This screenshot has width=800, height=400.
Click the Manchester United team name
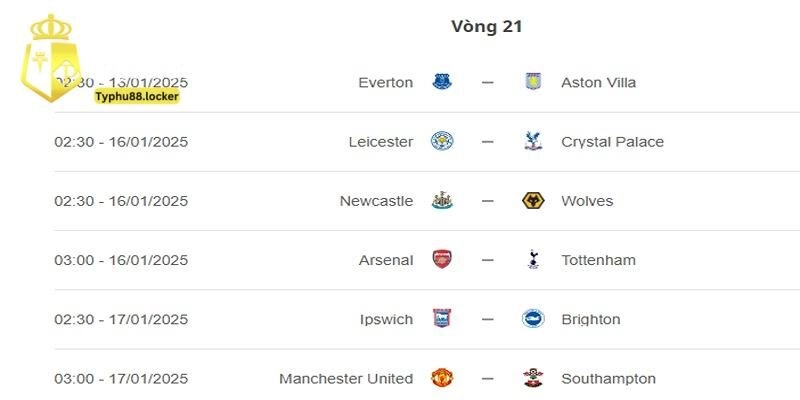[x=346, y=378]
